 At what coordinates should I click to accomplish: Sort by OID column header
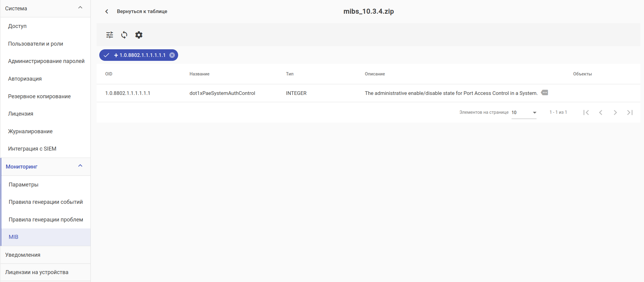[109, 74]
